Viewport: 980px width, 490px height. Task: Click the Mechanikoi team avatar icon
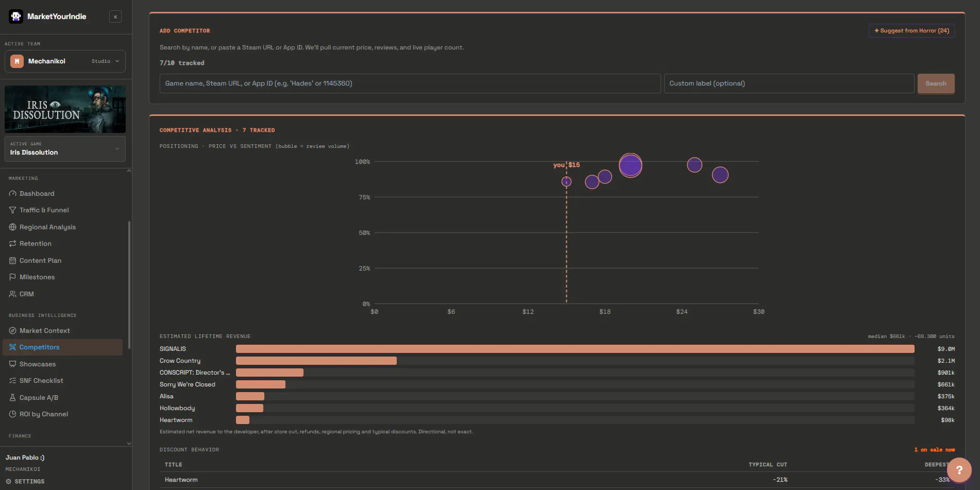tap(17, 61)
